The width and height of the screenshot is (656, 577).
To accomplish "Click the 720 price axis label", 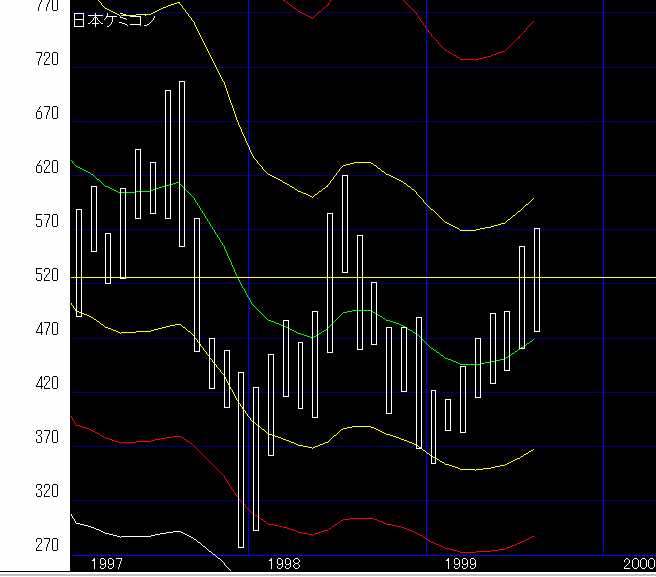I will pos(46,60).
